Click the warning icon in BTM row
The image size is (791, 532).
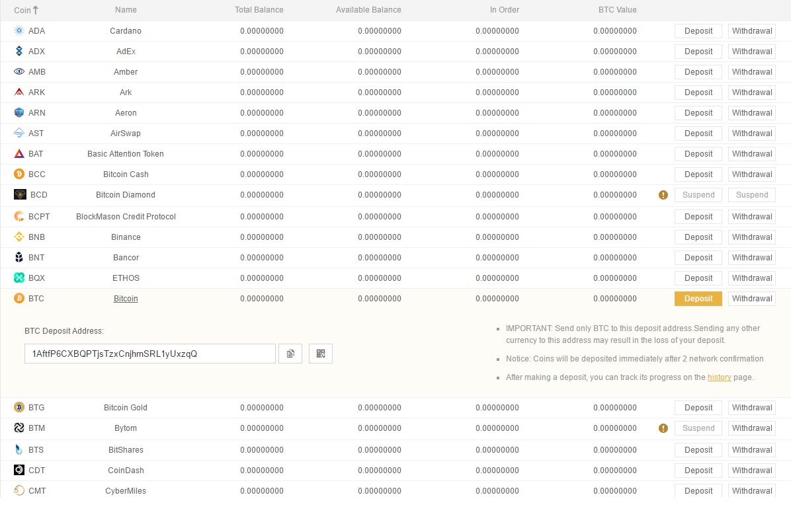click(663, 428)
